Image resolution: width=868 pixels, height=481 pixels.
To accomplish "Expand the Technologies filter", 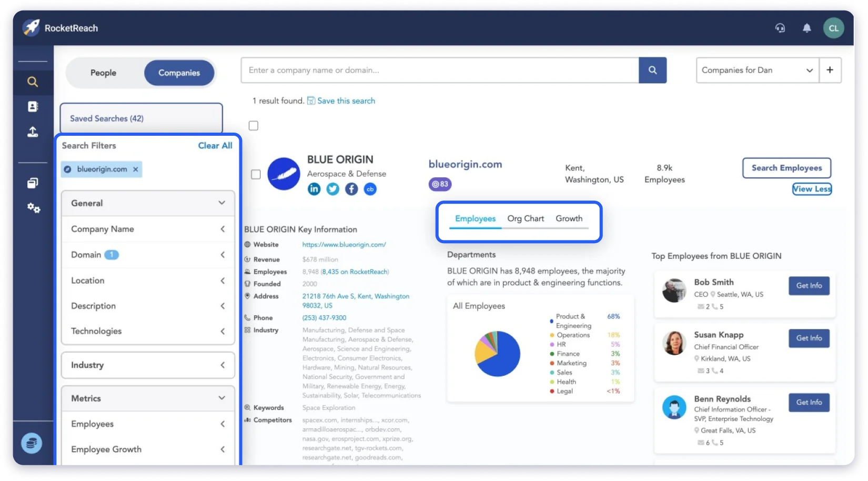I will click(148, 331).
